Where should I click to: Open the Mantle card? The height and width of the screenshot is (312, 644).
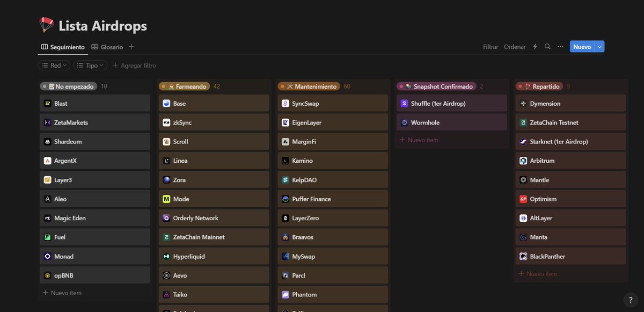click(570, 180)
